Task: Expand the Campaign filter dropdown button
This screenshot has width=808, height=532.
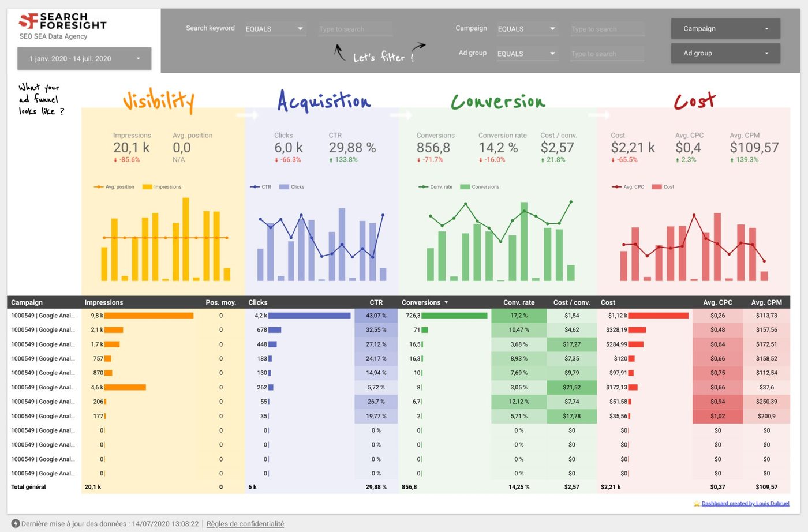Action: tap(725, 29)
